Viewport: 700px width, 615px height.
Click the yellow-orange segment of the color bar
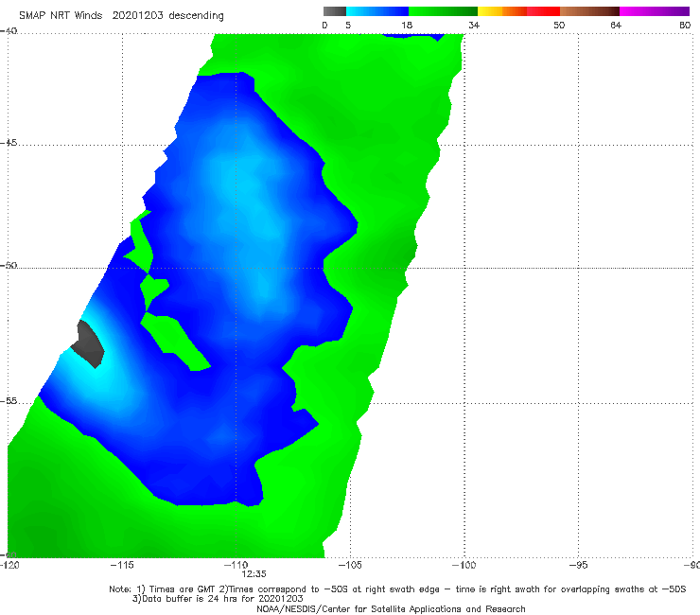(502, 11)
